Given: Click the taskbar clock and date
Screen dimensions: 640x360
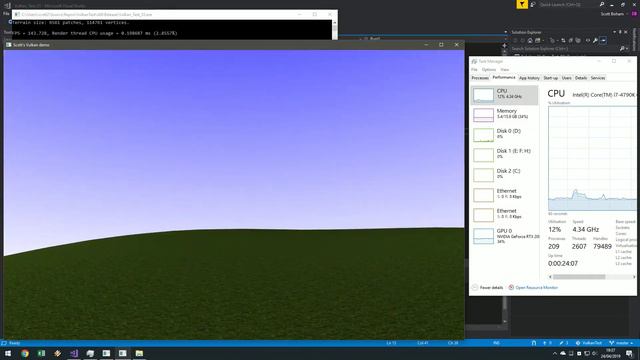Looking at the screenshot, I should [611, 353].
